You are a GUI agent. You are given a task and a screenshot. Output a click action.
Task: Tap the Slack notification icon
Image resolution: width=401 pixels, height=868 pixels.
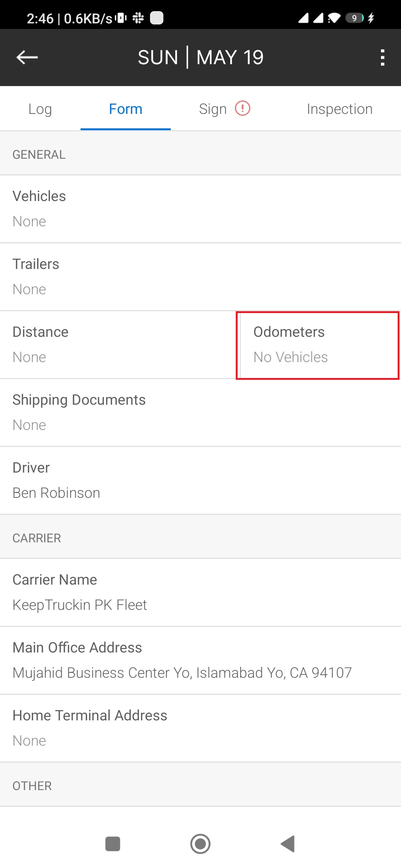pyautogui.click(x=138, y=18)
